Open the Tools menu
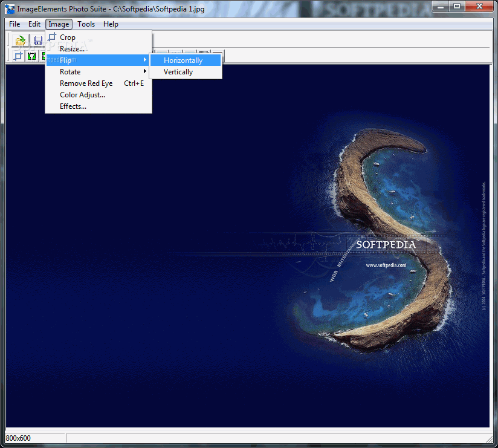Viewport: 498px width, 448px height. [86, 24]
